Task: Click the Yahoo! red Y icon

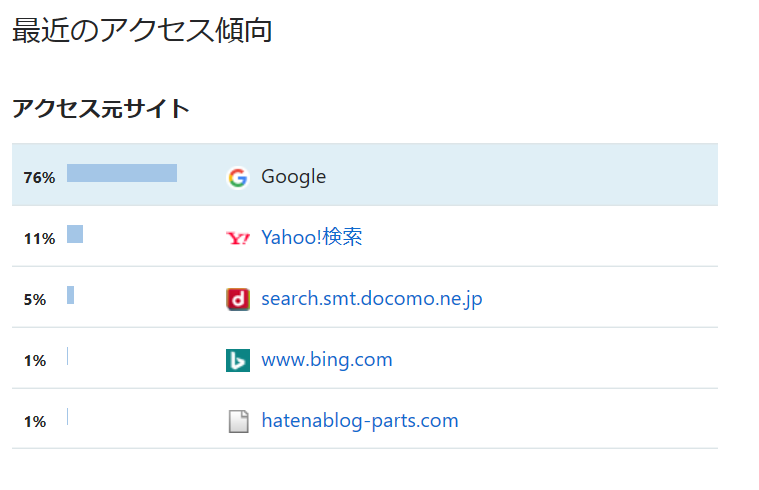Action: tap(237, 238)
